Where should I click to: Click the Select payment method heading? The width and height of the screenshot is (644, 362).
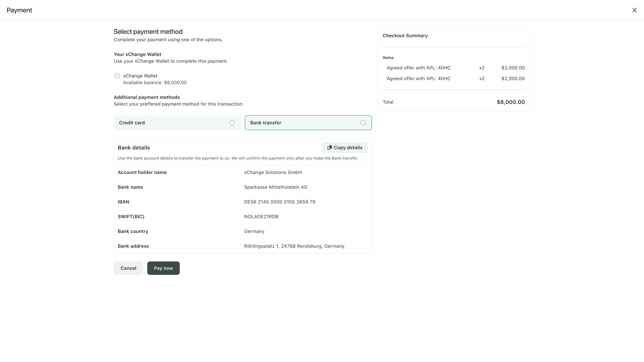(148, 32)
